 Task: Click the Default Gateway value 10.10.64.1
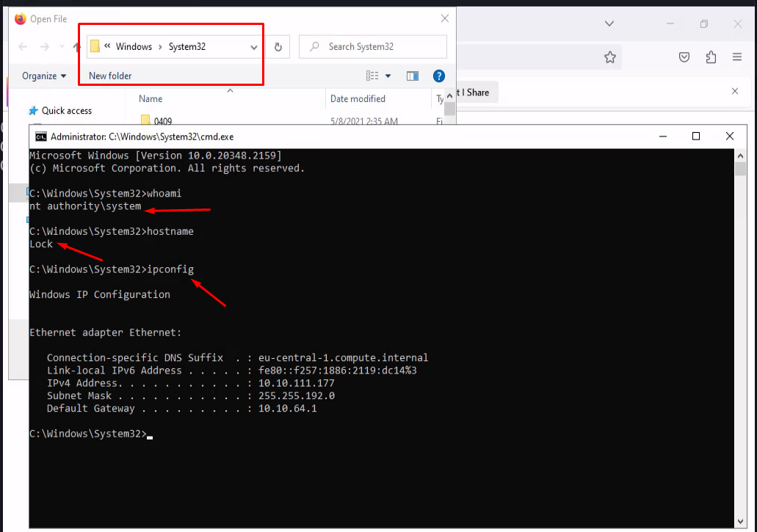288,408
